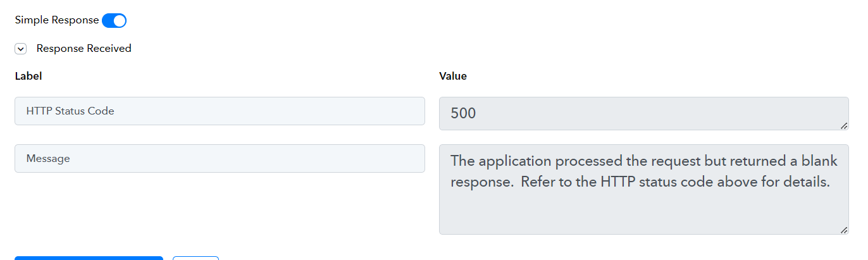868x260 pixels.
Task: Toggle the Simple Response switch
Action: (115, 20)
